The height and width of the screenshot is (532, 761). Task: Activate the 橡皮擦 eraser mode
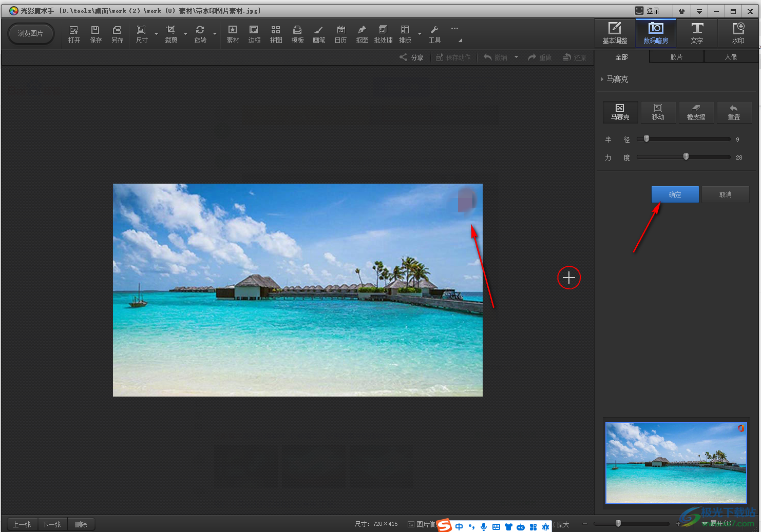696,112
